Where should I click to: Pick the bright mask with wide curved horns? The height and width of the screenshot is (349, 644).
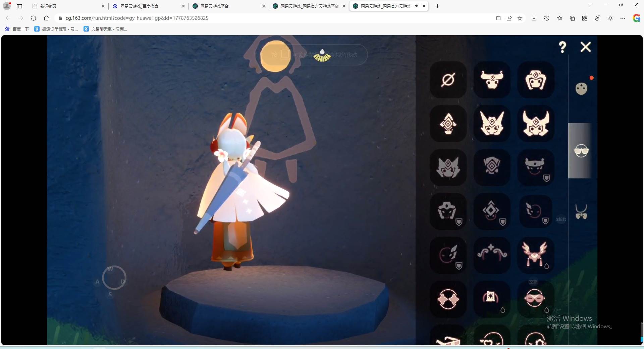[536, 123]
